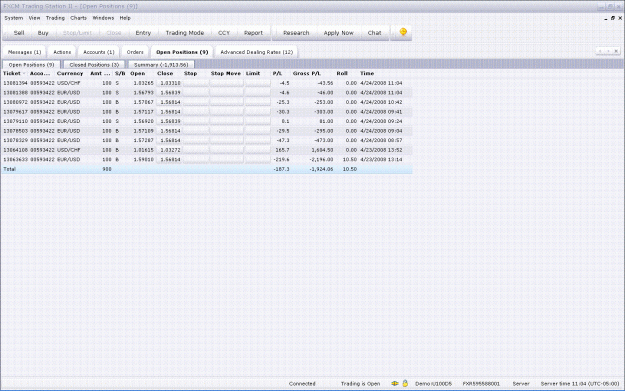Click gross P/L value -2,196.00
The width and height of the screenshot is (625, 391).
(x=321, y=159)
